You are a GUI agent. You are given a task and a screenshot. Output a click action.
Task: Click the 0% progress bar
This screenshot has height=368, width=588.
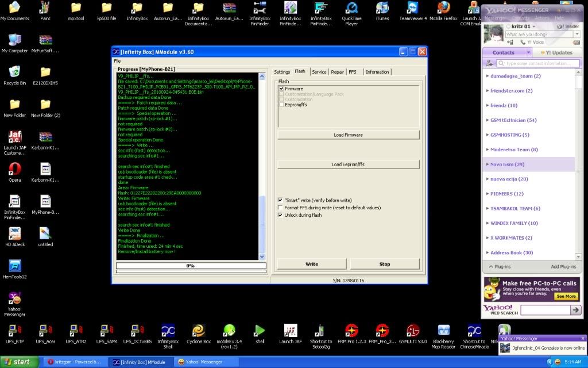[191, 266]
